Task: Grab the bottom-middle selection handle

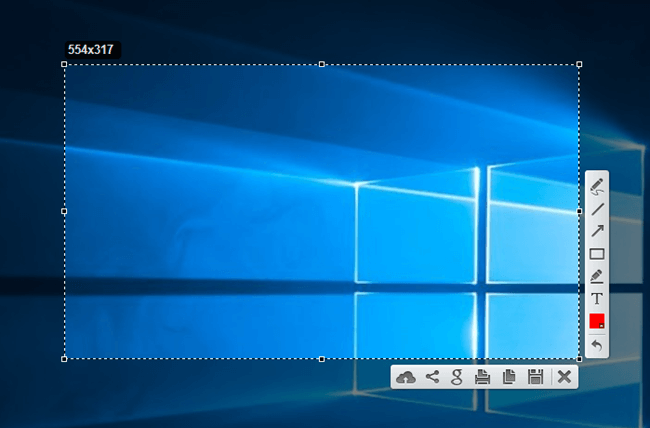Action: click(x=322, y=359)
